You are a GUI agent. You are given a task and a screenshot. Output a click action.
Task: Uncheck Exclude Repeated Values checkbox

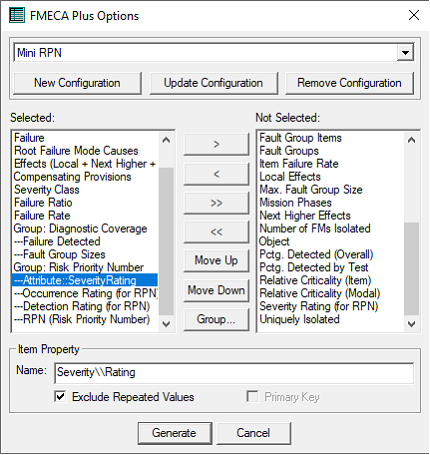60,396
